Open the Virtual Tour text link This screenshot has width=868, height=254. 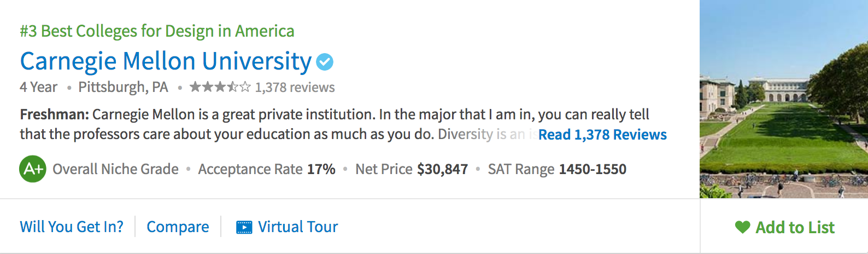pos(298,227)
